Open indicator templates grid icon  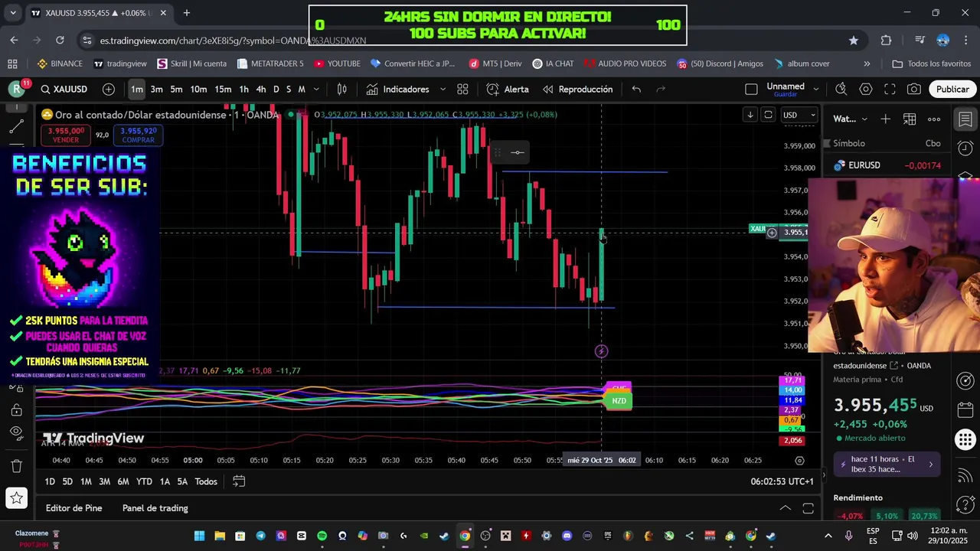tap(462, 90)
